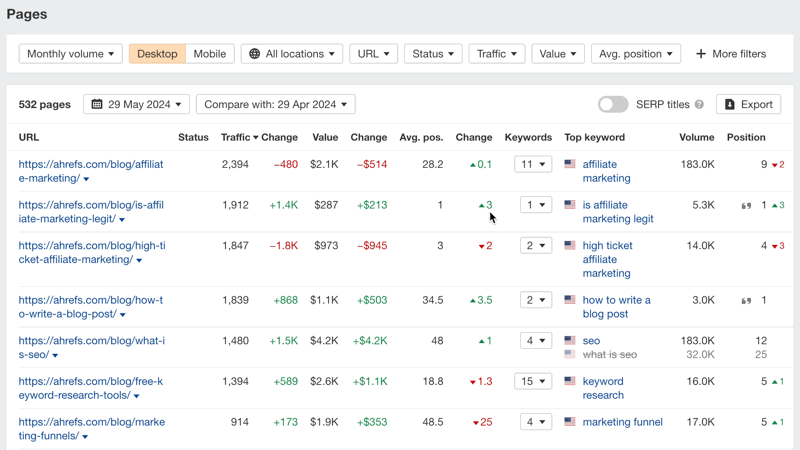This screenshot has width=800, height=450.
Task: Click 'is affiliate marketing legit' keyword
Action: pyautogui.click(x=618, y=212)
